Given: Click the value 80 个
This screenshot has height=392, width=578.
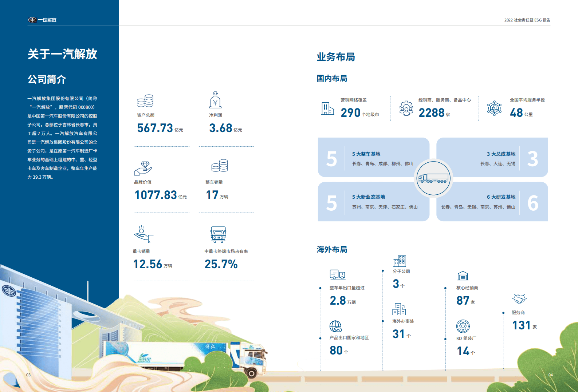Looking at the screenshot, I should coord(339,351).
